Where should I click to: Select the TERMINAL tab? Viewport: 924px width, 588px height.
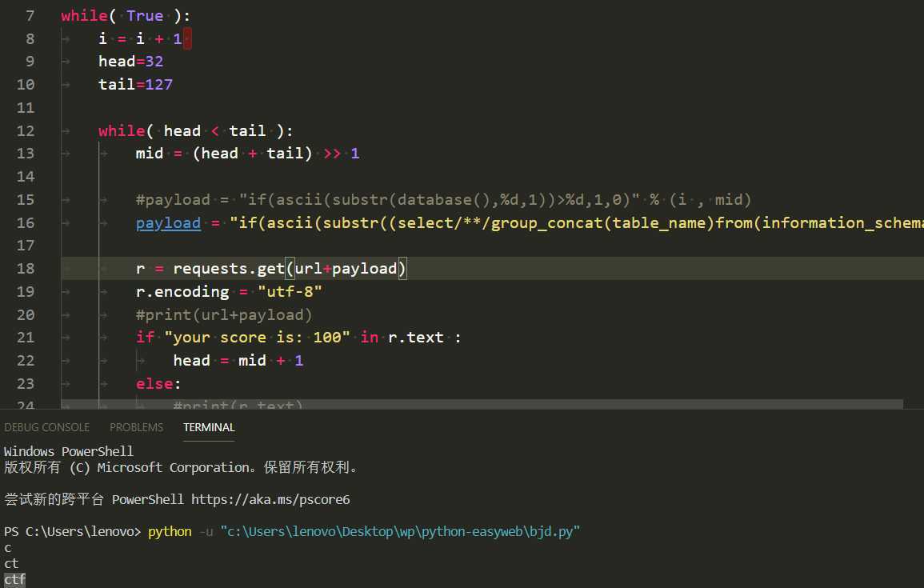point(209,427)
